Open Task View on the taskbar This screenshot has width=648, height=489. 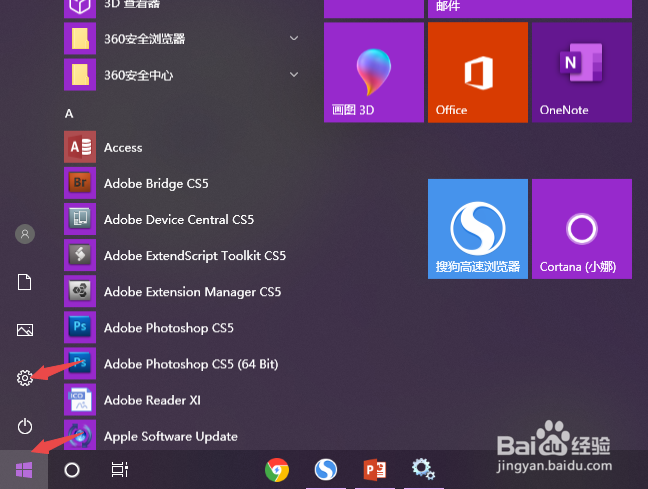pyautogui.click(x=119, y=470)
